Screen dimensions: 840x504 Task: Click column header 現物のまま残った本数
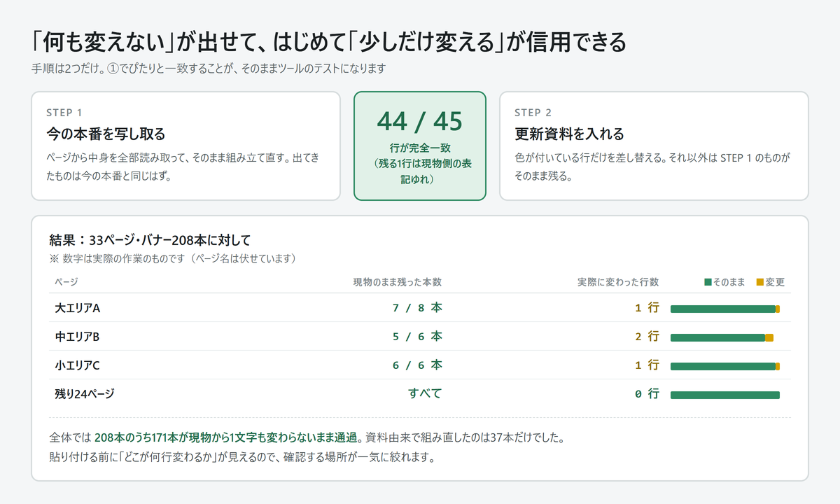(x=397, y=282)
